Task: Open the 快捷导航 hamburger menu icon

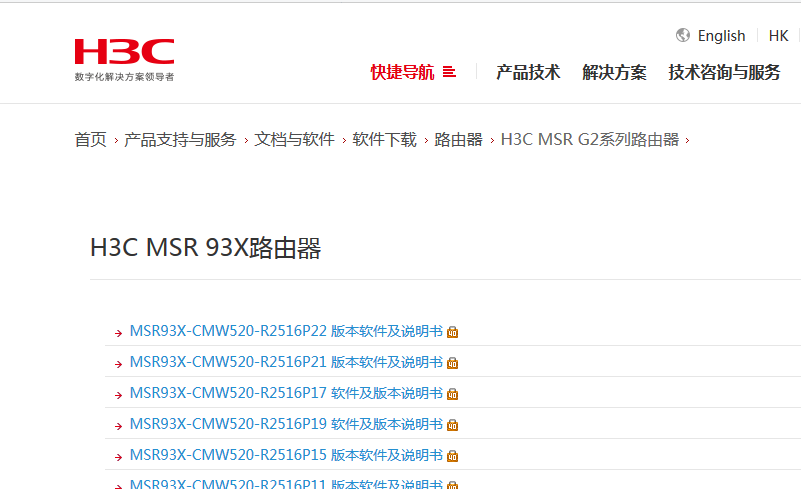Action: point(449,72)
